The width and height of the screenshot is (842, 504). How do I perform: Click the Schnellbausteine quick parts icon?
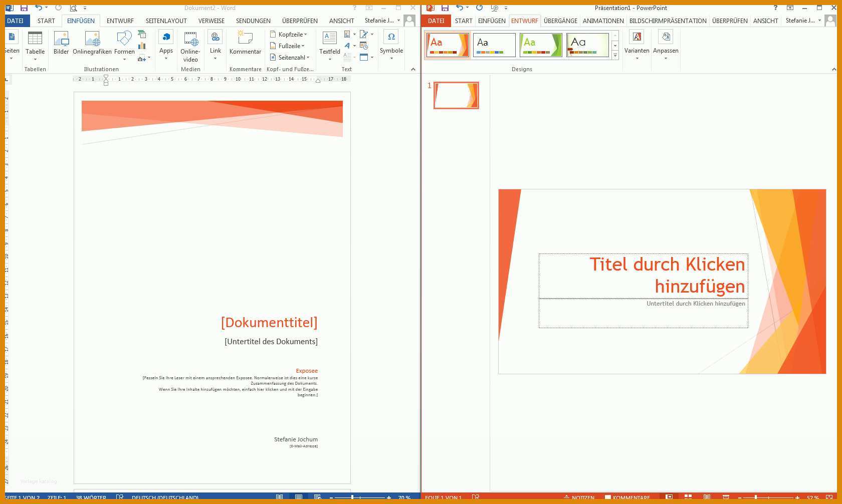[x=347, y=34]
